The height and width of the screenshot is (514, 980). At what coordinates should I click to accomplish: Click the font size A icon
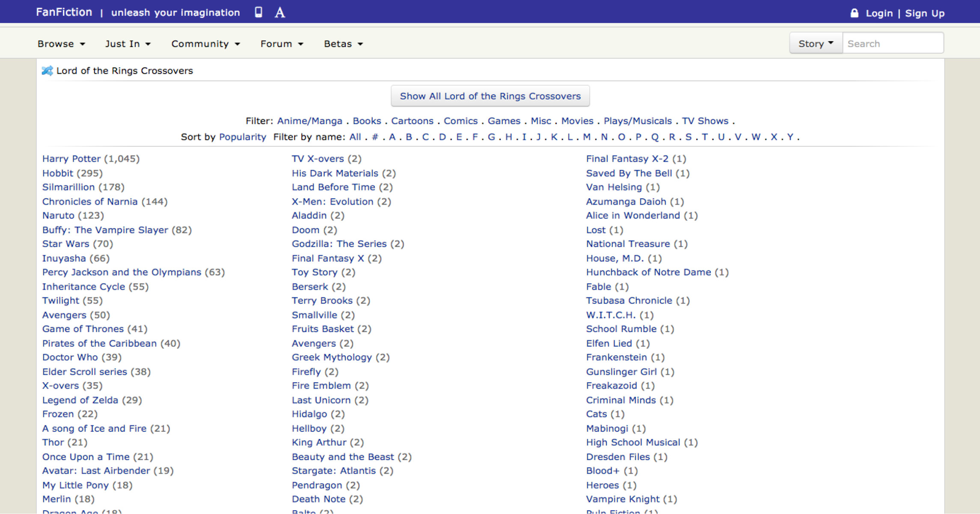[x=280, y=12]
